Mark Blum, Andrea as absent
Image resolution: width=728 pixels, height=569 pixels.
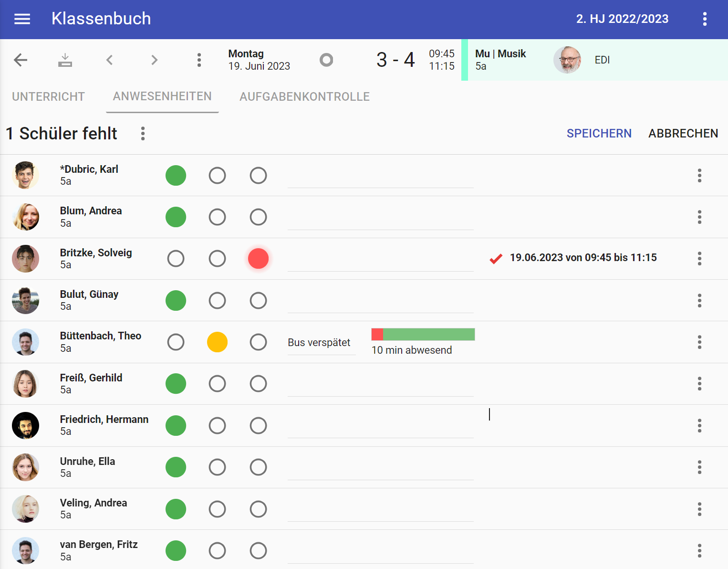tap(258, 217)
